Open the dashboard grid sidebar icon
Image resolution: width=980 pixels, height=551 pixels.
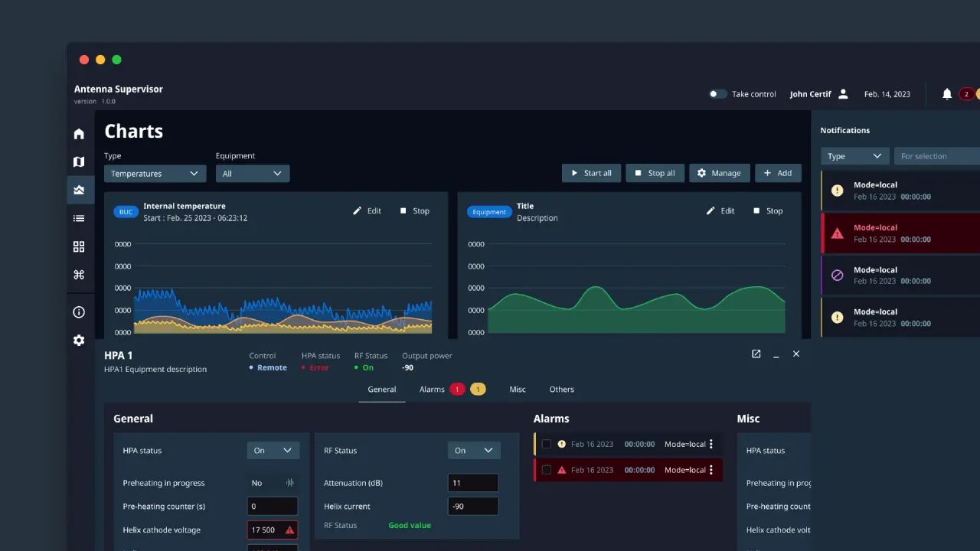[x=79, y=246]
